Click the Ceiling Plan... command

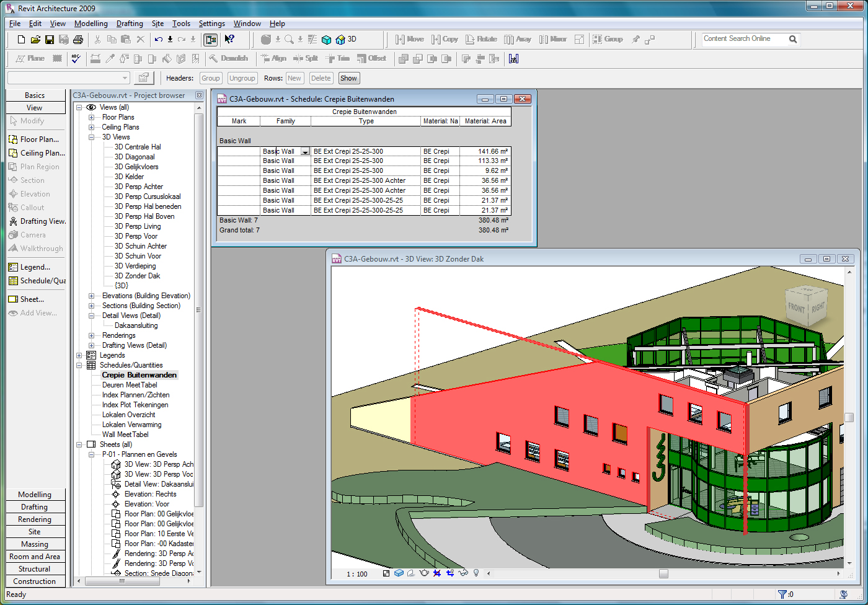click(x=36, y=153)
